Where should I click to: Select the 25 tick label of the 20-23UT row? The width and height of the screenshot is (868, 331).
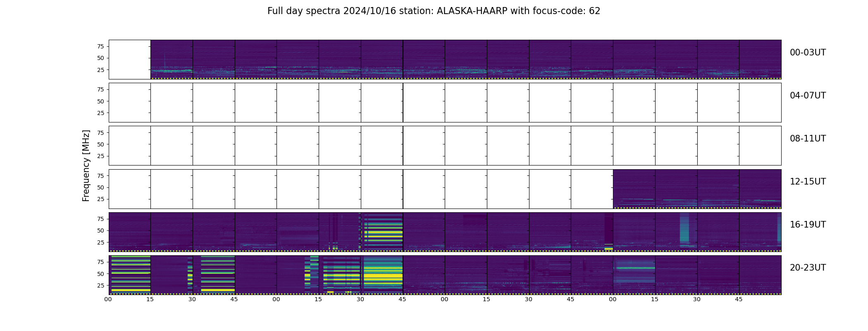(x=100, y=285)
